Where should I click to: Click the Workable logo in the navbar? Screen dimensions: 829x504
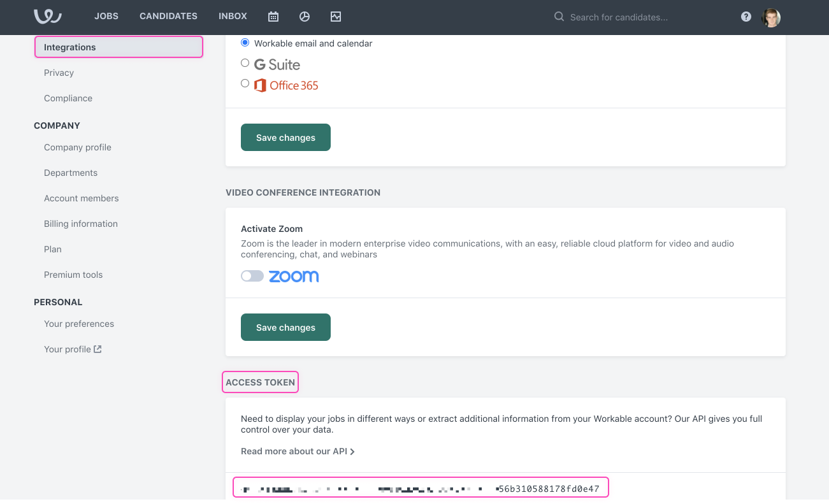[47, 17]
